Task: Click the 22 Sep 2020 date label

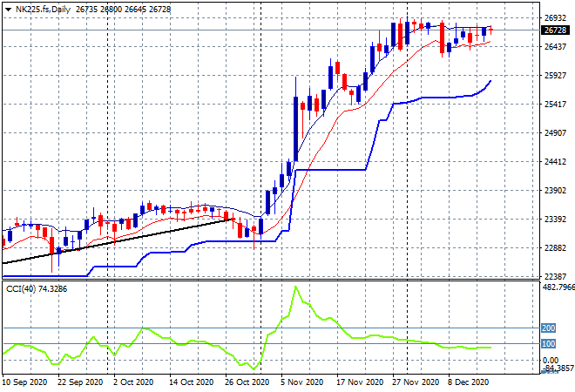Action: pos(80,382)
